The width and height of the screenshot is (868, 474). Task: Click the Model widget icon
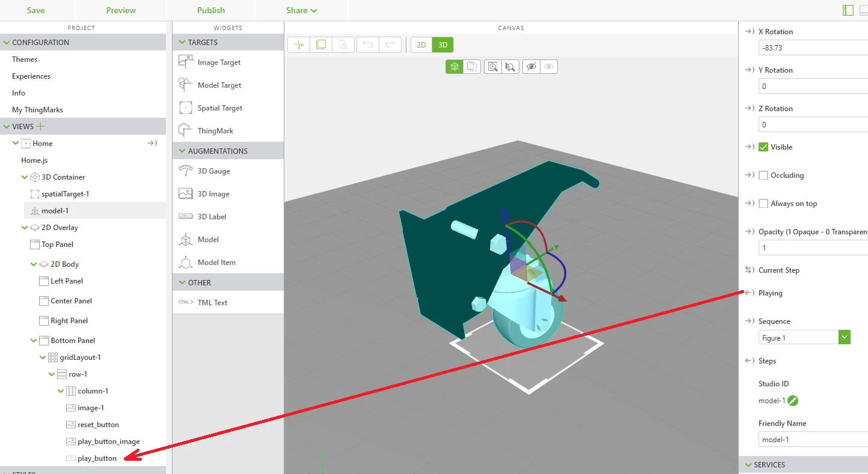click(186, 239)
